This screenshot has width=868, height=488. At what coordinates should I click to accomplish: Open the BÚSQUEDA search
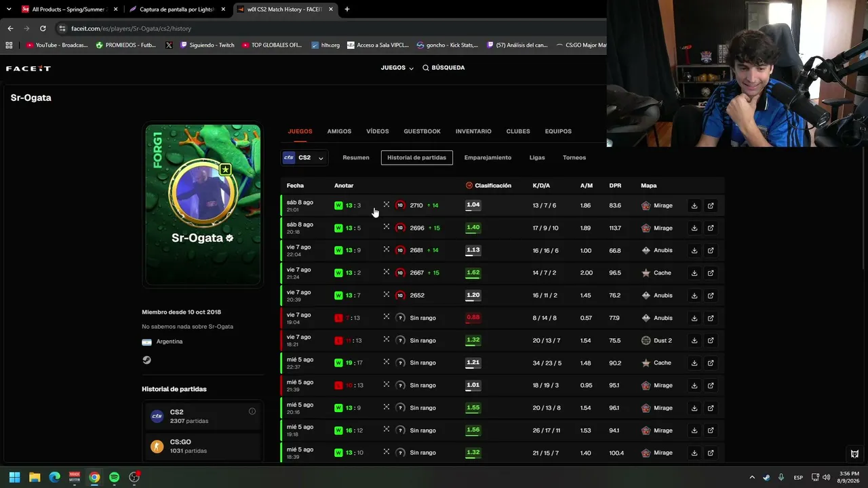click(443, 68)
